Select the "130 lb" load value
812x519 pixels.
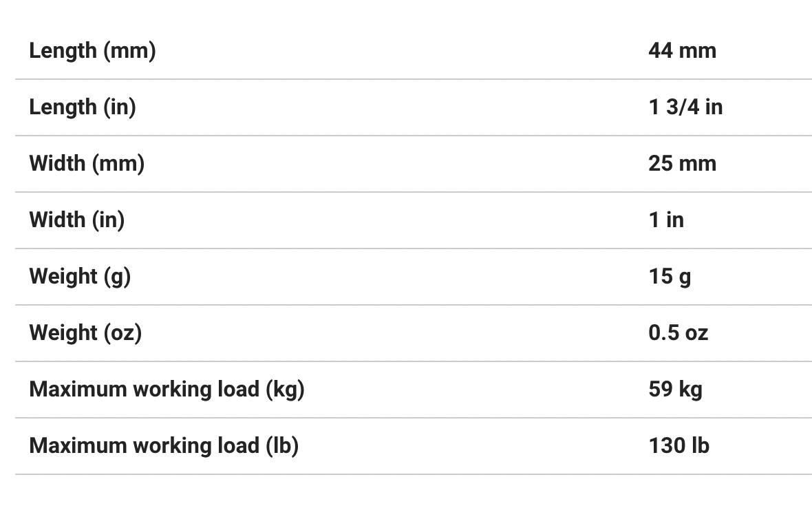(x=679, y=445)
